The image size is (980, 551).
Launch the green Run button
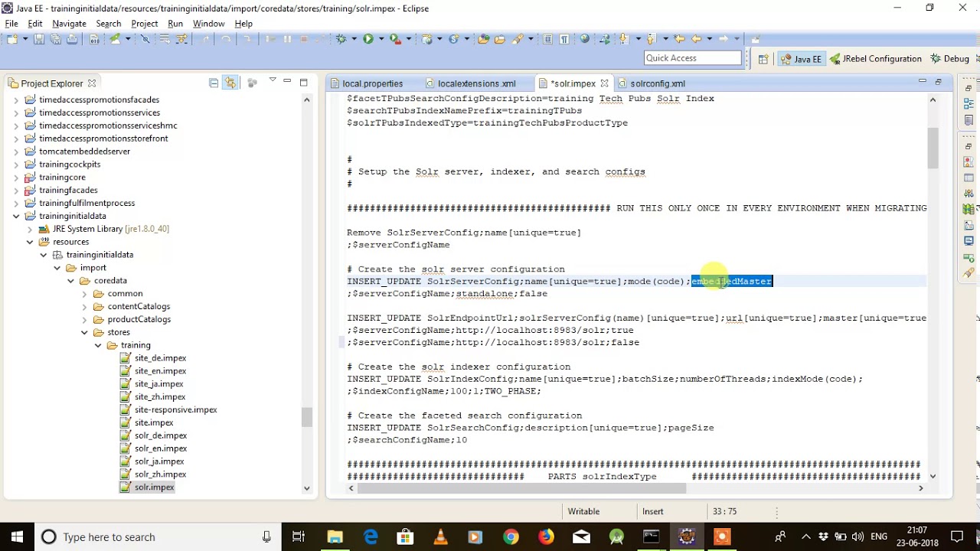click(x=368, y=38)
